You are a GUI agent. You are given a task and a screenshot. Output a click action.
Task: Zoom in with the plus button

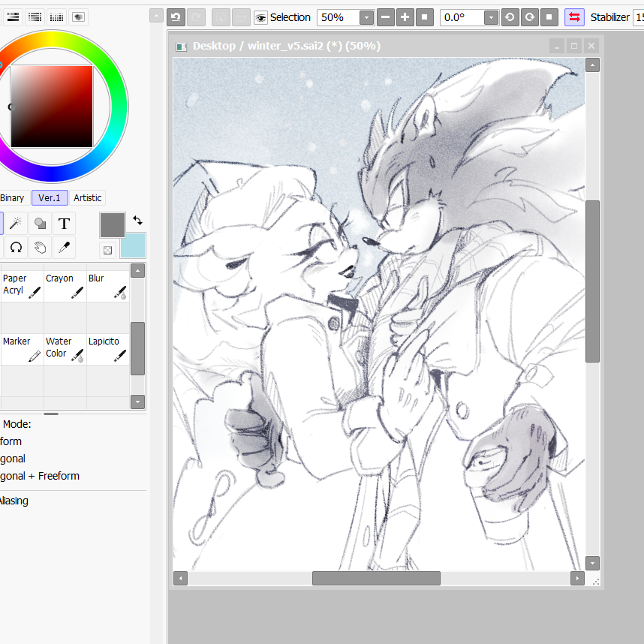[405, 17]
